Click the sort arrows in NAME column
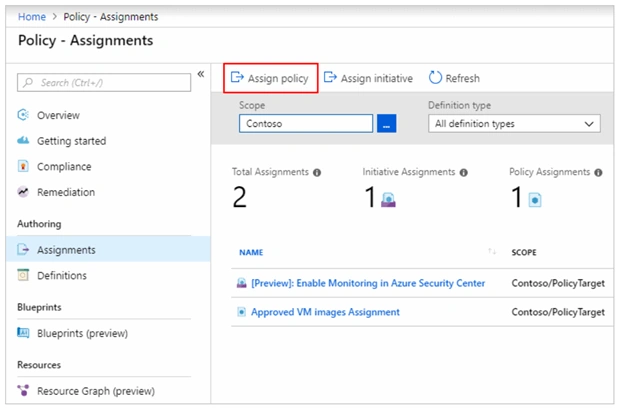Image resolution: width=624 pixels, height=412 pixels. click(492, 252)
